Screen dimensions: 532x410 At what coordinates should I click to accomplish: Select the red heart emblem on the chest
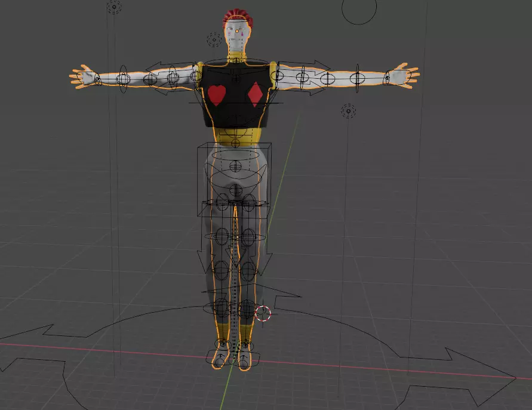tap(217, 95)
